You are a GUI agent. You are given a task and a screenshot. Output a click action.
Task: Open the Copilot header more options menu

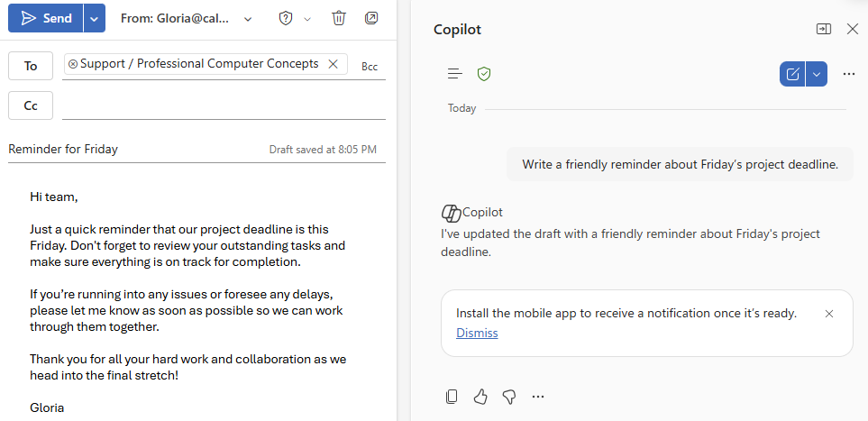click(x=849, y=74)
